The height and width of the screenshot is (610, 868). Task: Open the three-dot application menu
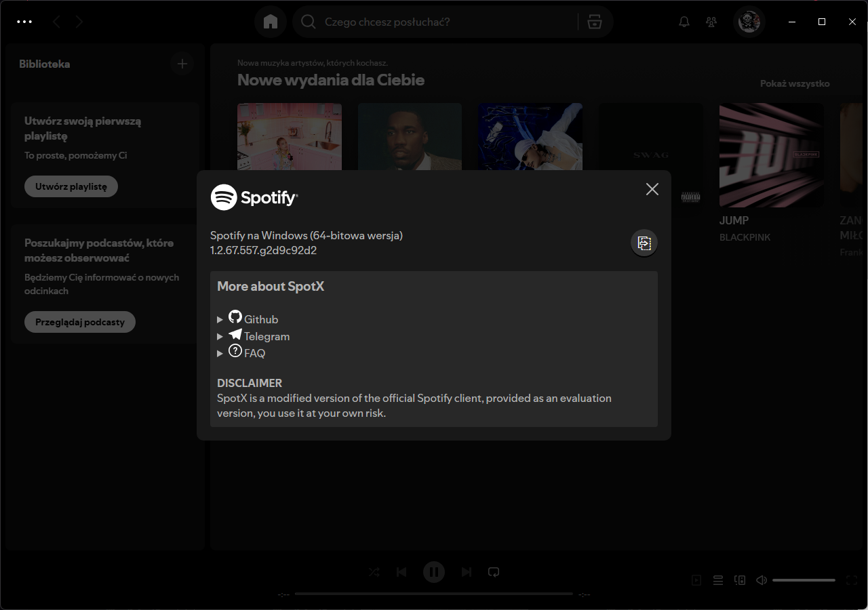click(x=24, y=22)
